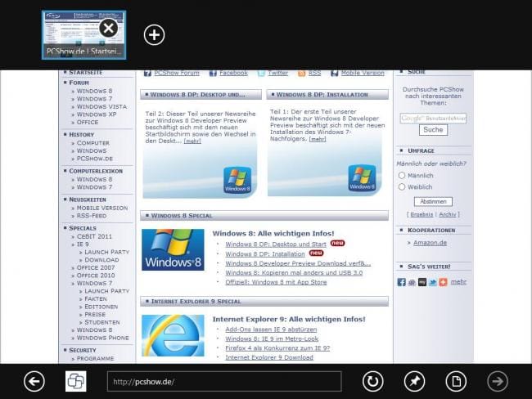
Task: Open Windows 8 Developer Preview Download link
Action: click(x=298, y=263)
